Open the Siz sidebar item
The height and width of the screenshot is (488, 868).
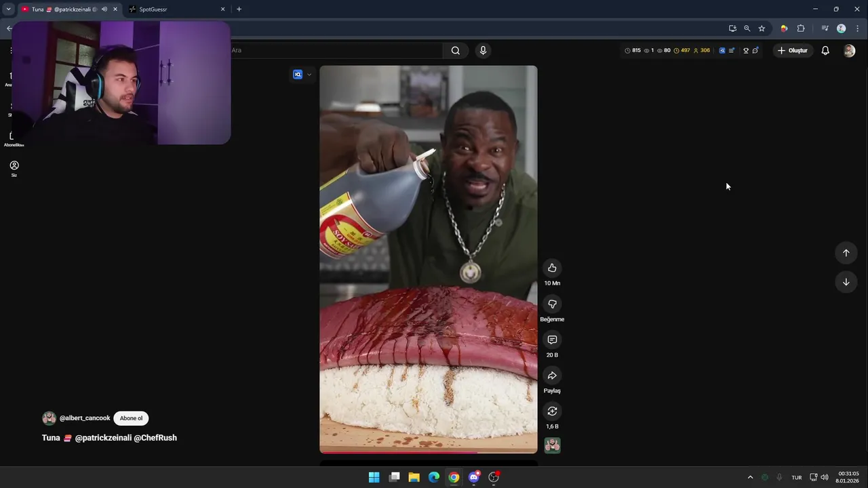(14, 168)
